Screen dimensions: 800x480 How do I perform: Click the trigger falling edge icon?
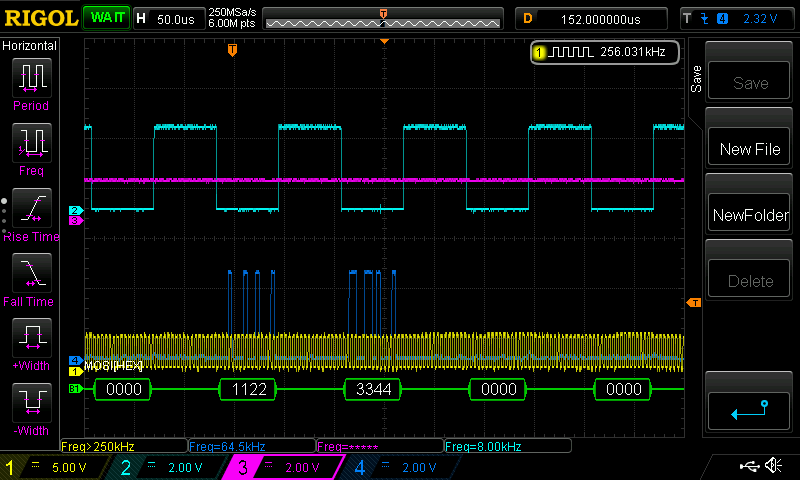(705, 19)
